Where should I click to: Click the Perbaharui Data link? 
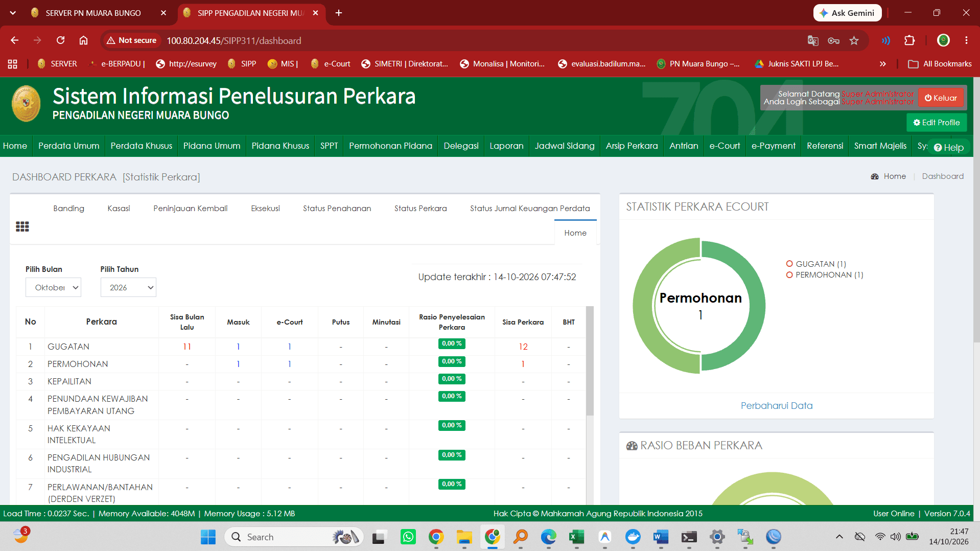(x=777, y=406)
